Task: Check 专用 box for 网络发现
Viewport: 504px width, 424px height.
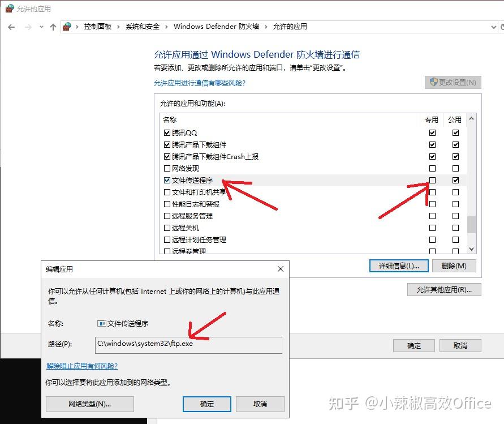Action: 432,168
